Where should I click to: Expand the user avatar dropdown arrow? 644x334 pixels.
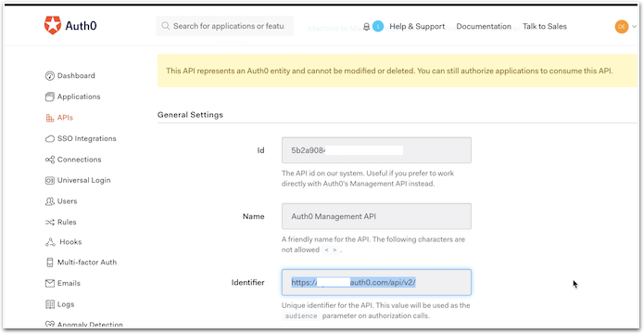[634, 27]
